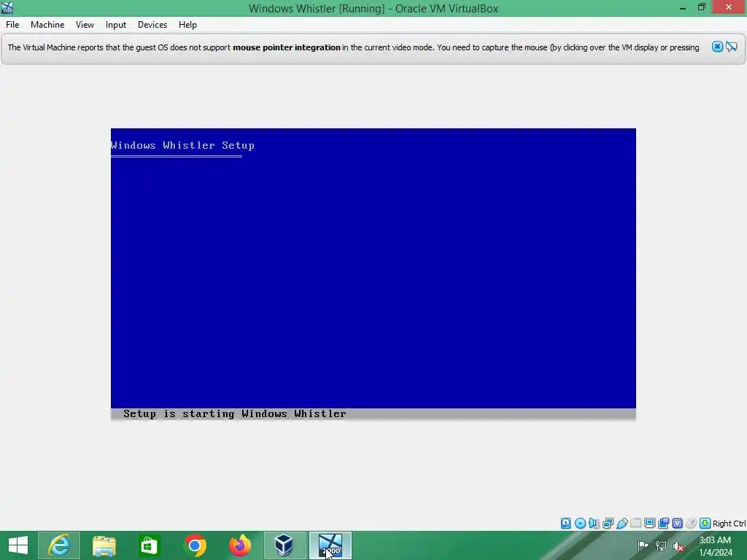This screenshot has height=560, width=747.
Task: Open the Machine menu
Action: click(47, 25)
